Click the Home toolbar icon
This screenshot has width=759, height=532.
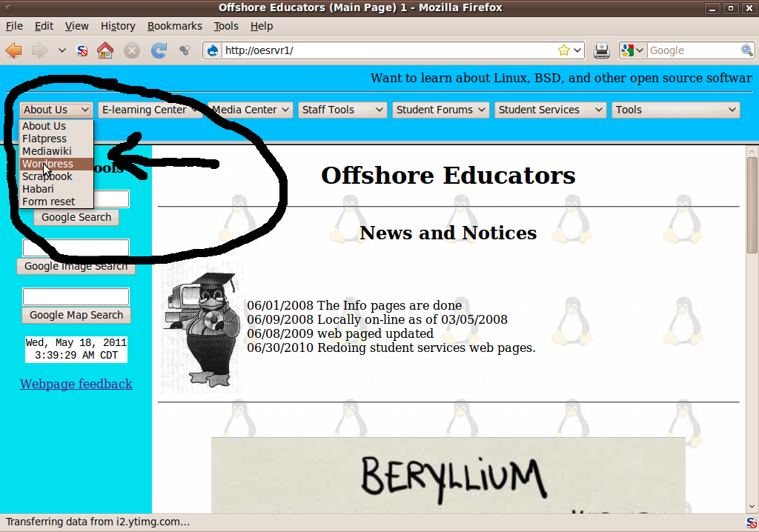pyautogui.click(x=105, y=50)
